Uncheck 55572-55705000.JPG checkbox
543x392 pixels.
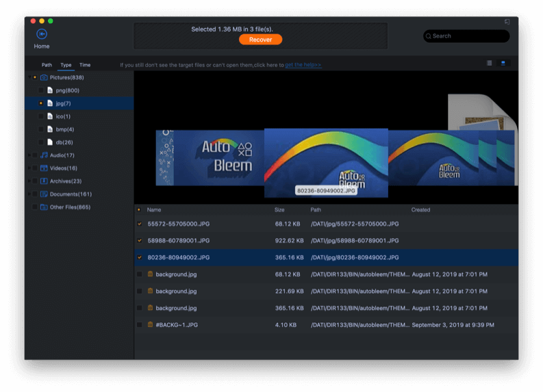coord(140,224)
